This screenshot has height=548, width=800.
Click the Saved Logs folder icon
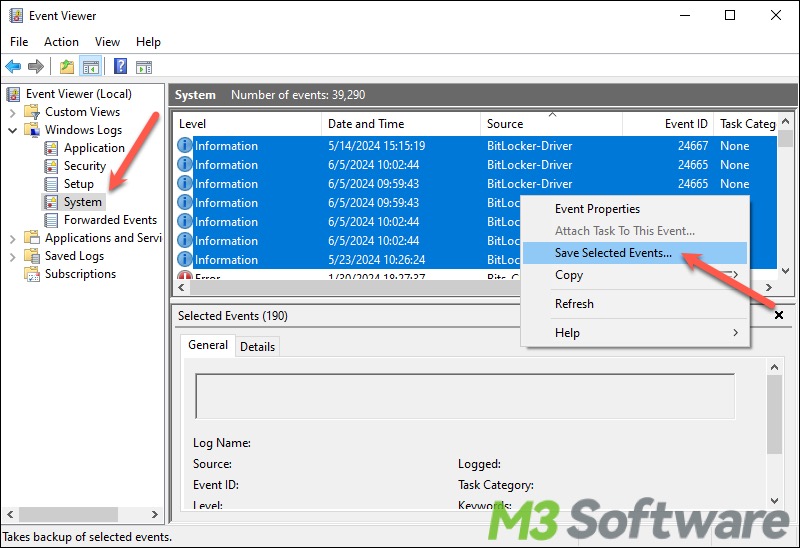point(32,256)
